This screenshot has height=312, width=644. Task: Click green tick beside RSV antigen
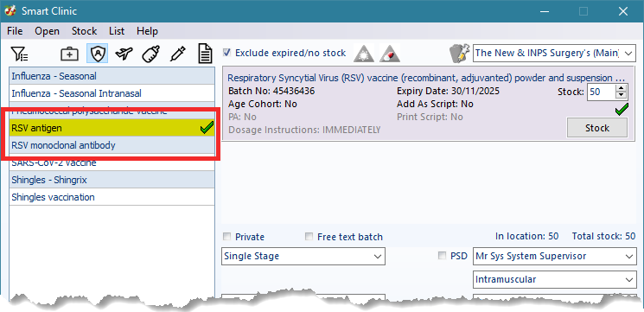tap(207, 129)
